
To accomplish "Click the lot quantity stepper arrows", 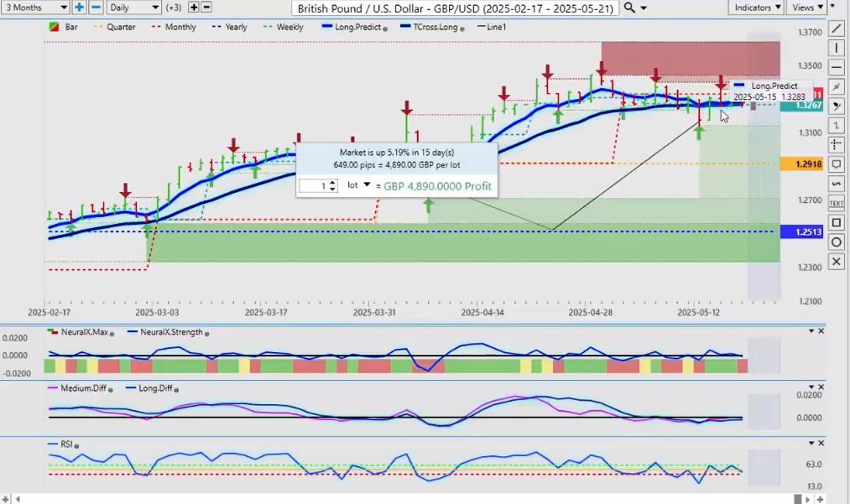I will tap(333, 186).
